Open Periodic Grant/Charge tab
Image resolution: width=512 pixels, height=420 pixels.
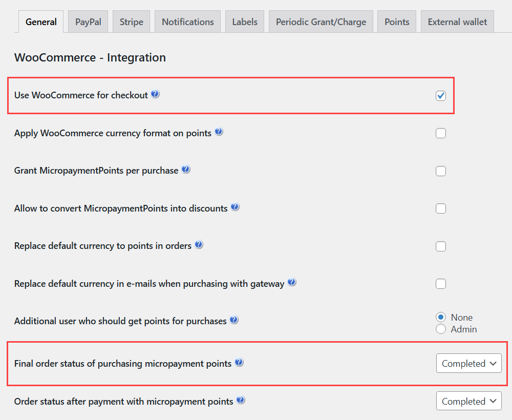pyautogui.click(x=321, y=22)
